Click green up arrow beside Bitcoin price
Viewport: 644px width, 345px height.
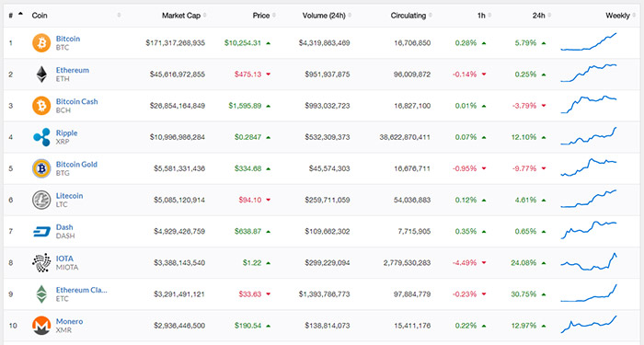coord(269,42)
